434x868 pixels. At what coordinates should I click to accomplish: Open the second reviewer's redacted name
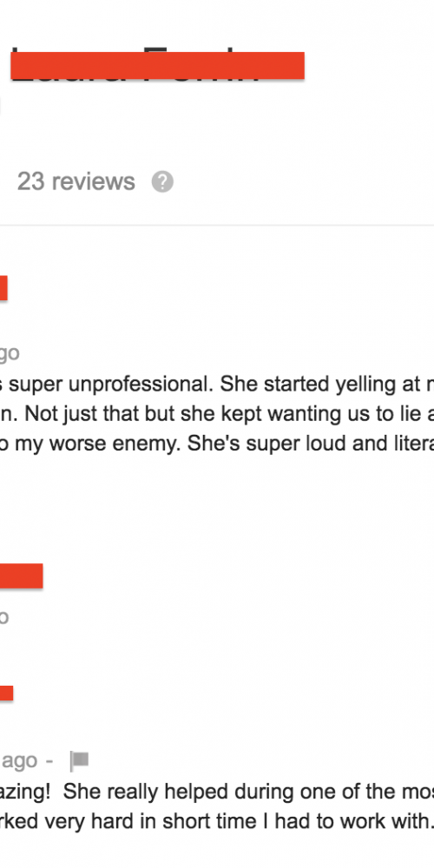point(21,575)
